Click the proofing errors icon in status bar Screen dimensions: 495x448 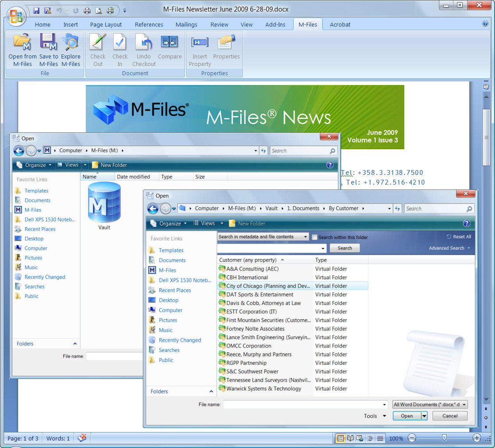[x=82, y=438]
